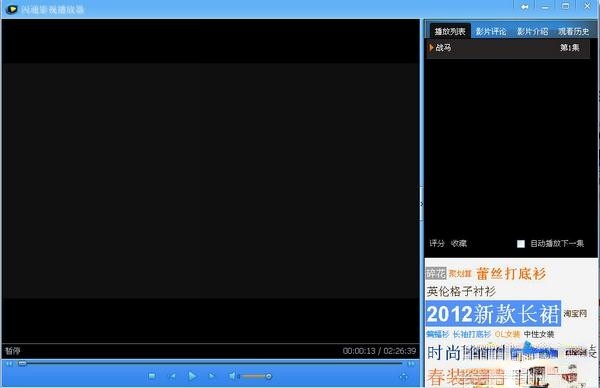The image size is (600, 388).
Task: Adjust the volume slider knob
Action: coord(269,377)
